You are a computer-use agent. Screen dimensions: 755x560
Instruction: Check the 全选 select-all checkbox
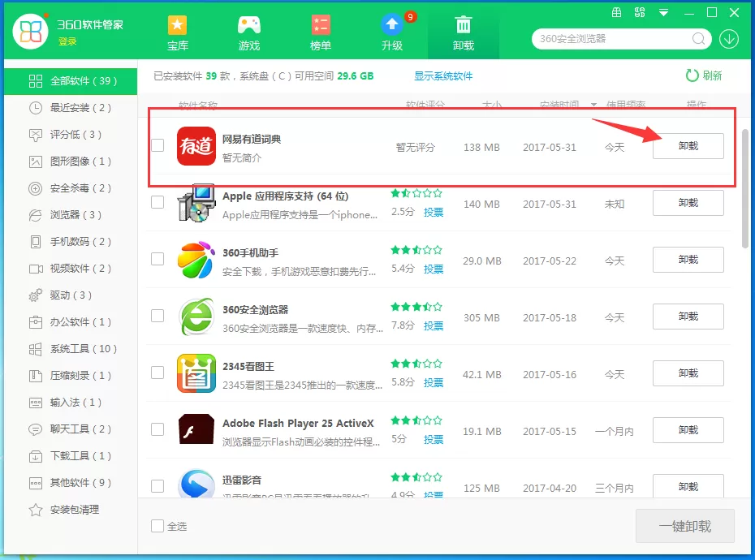(157, 526)
